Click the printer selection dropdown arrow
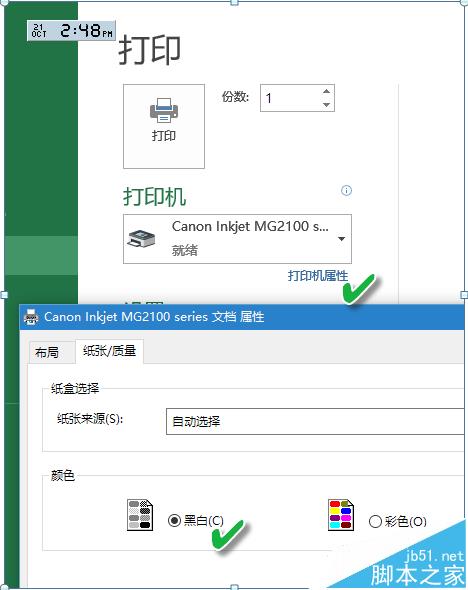Image resolution: width=468 pixels, height=590 pixels. point(341,239)
